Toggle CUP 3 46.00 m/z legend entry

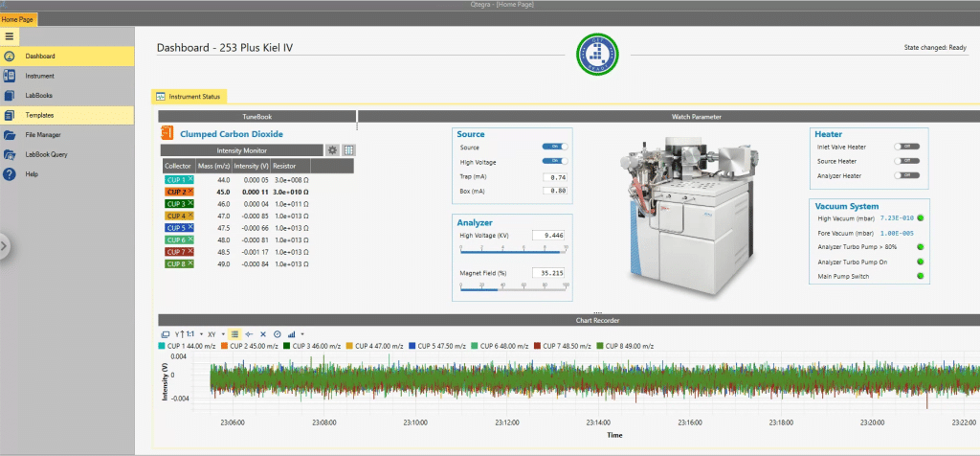(312, 346)
